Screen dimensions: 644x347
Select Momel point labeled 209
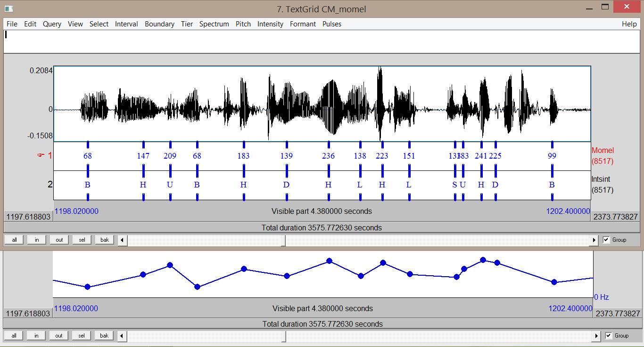coord(170,156)
